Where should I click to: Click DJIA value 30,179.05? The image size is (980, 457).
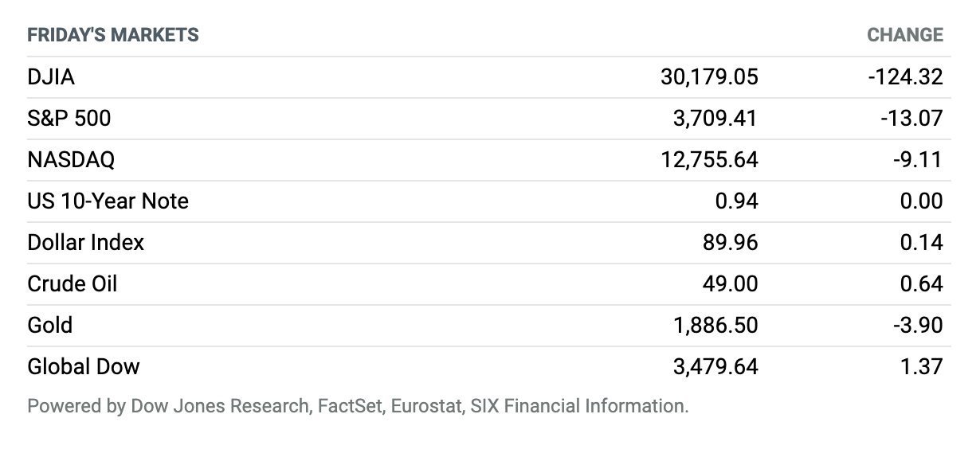[710, 77]
